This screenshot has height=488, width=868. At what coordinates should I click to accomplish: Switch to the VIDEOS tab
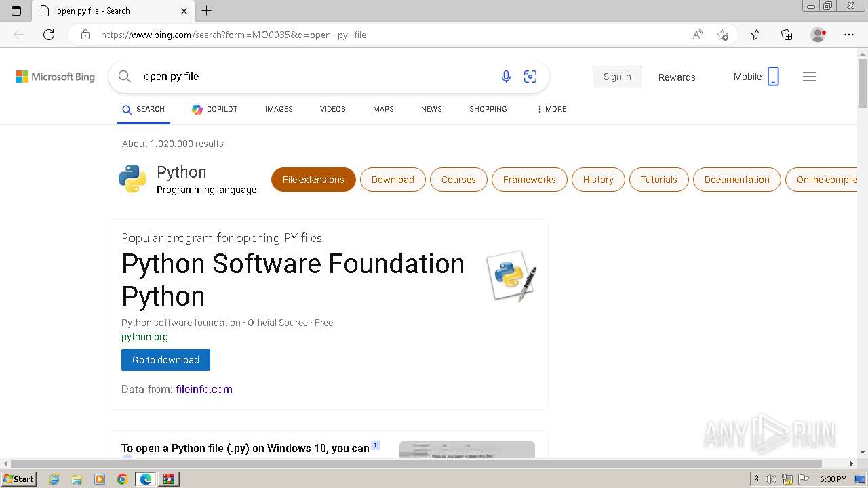tap(333, 109)
